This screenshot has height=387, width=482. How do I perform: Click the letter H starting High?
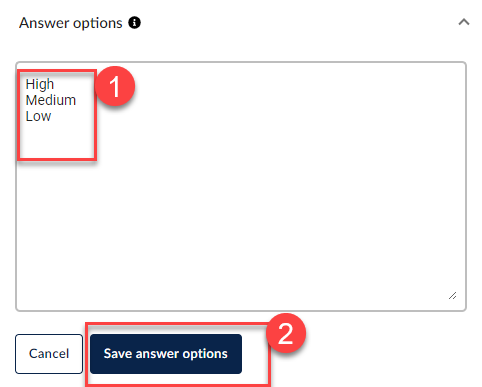pos(30,84)
